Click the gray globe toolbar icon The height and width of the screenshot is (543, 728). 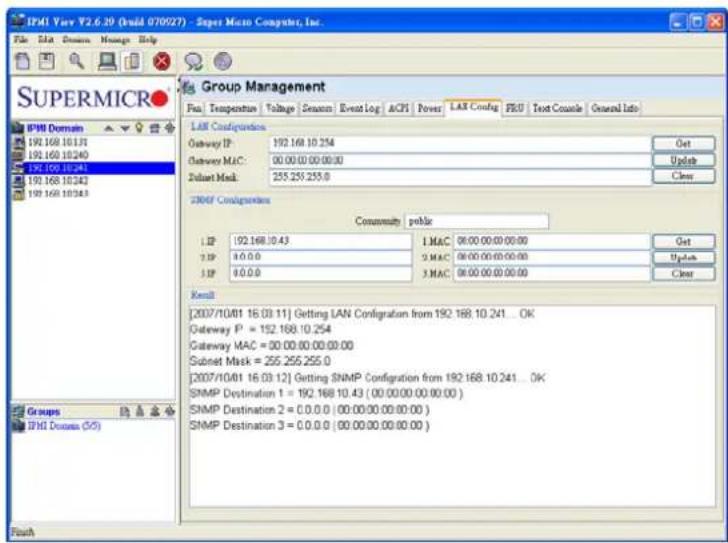click(x=222, y=61)
